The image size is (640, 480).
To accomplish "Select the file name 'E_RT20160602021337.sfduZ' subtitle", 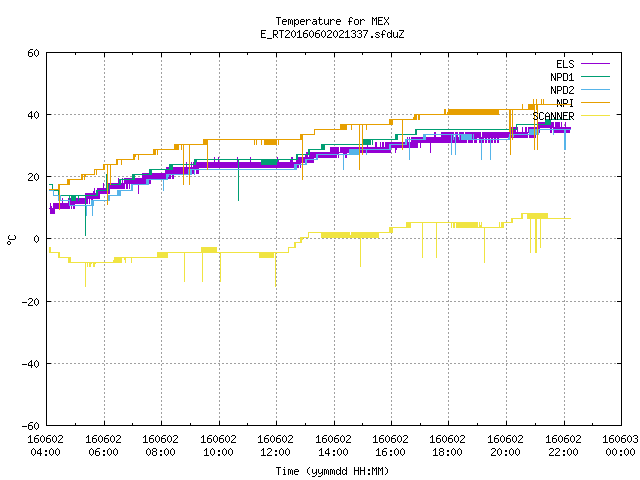I will pos(332,34).
